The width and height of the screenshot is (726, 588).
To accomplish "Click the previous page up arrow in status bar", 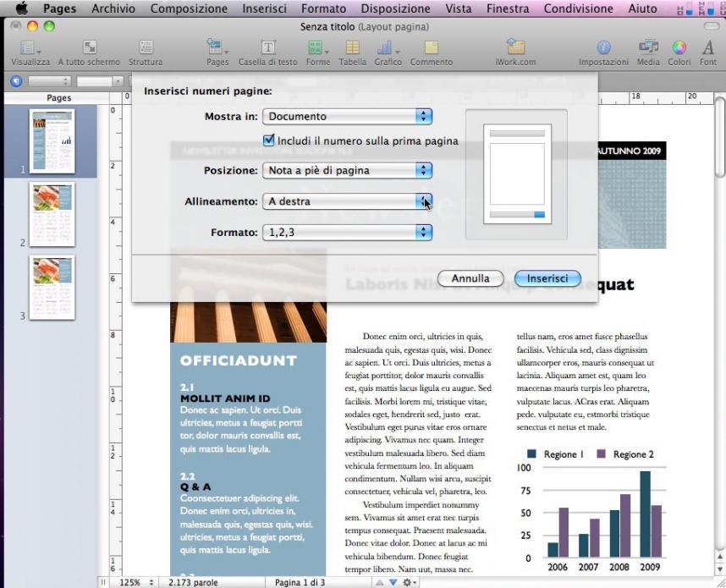I will click(379, 582).
